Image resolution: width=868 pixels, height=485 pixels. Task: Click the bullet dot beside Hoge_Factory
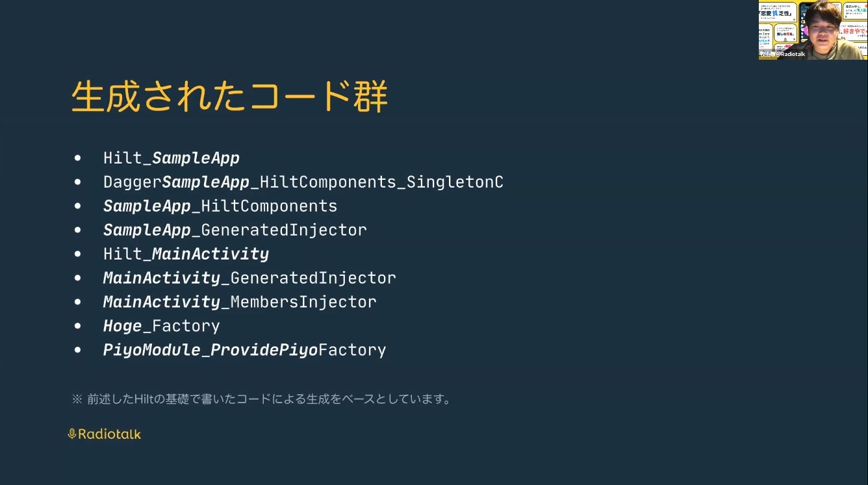[x=78, y=326]
